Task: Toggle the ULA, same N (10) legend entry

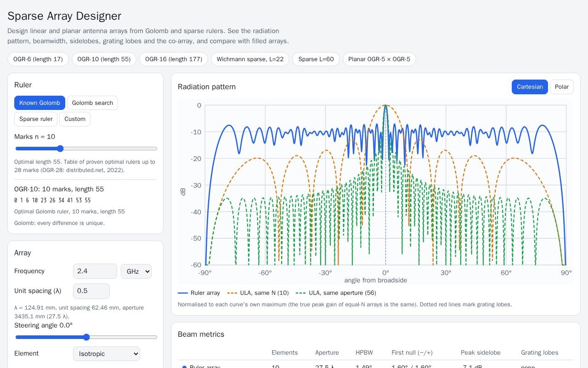Action: click(258, 293)
